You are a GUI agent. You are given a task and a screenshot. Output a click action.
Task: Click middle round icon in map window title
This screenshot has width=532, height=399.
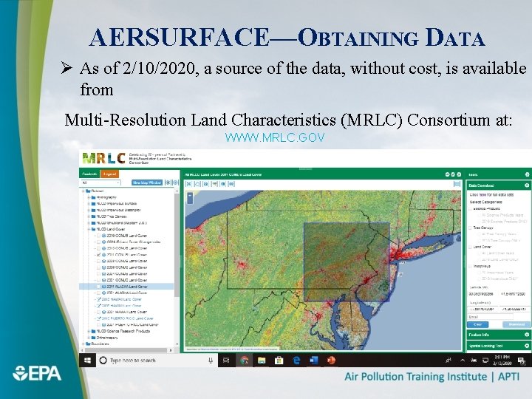453,174
